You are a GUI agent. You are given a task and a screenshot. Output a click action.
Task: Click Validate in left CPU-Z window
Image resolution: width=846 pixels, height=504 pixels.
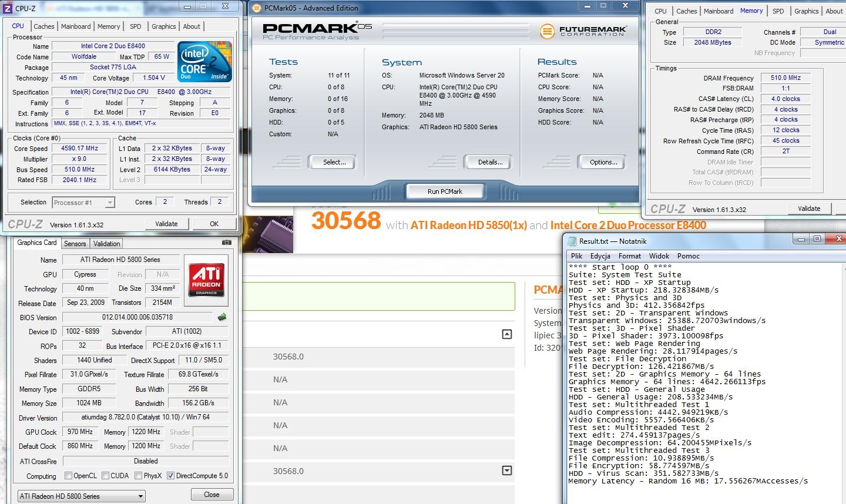pos(166,224)
